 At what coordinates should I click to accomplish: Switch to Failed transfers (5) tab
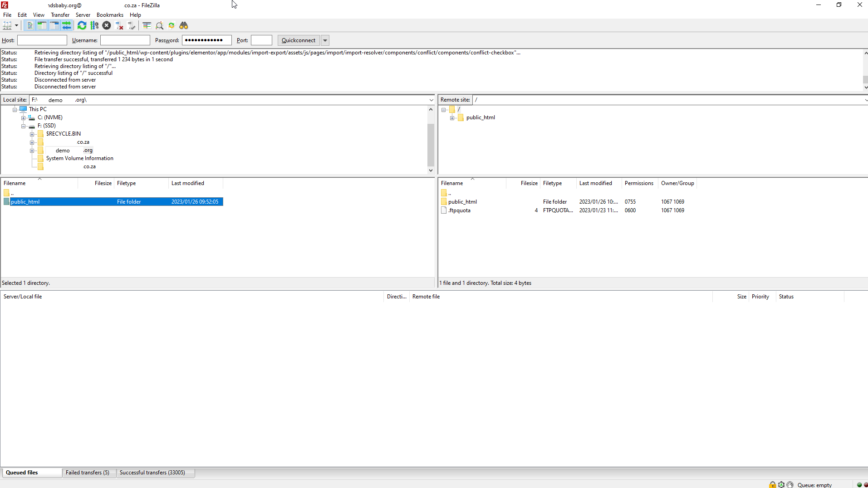(x=88, y=473)
